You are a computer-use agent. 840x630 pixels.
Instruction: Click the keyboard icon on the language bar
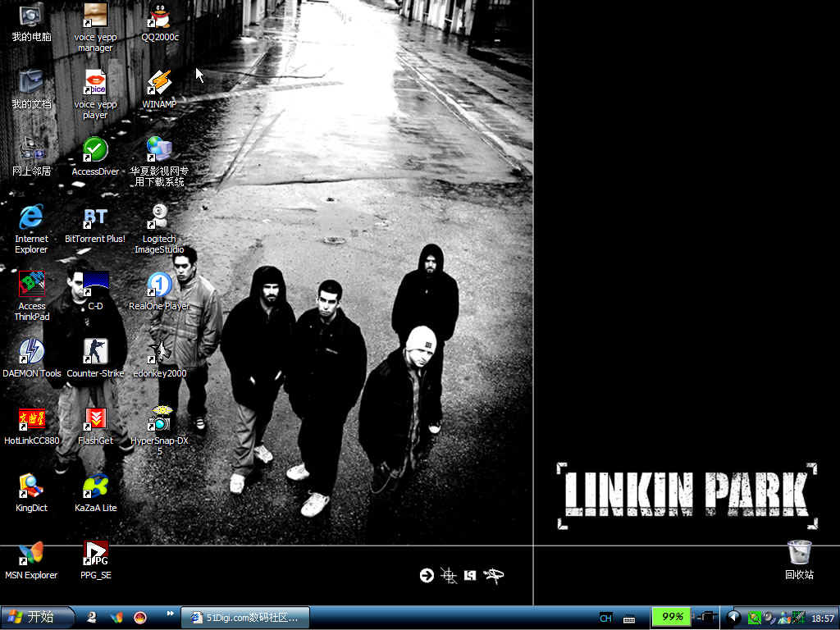click(x=629, y=619)
